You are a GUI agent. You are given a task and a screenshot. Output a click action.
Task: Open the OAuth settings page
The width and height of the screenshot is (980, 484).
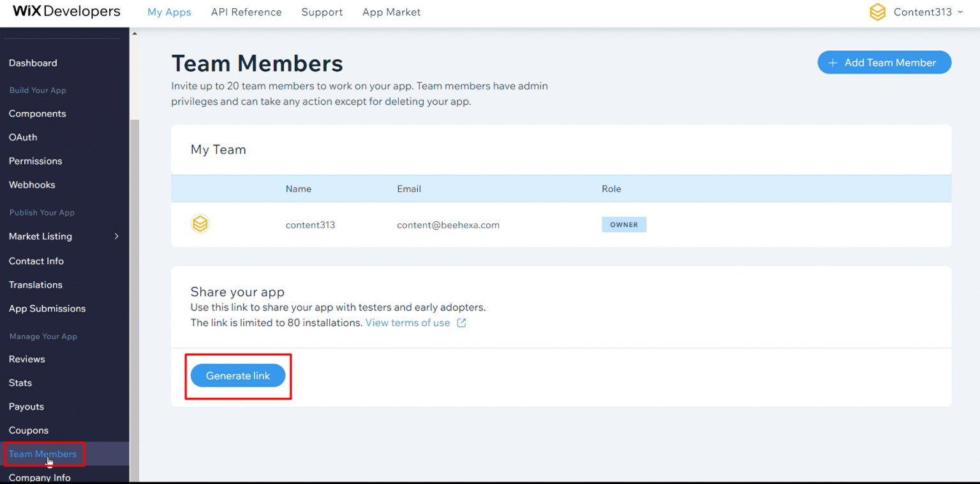(23, 137)
